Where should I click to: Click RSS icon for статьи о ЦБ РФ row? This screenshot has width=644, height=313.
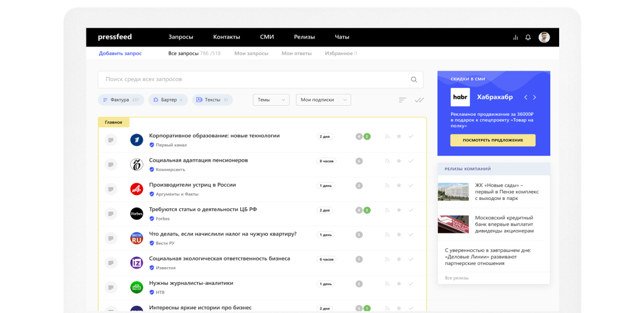point(387,211)
